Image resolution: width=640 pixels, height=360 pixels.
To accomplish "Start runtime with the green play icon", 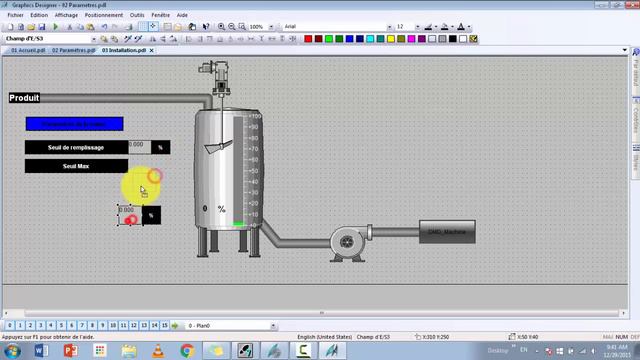I will click(56, 27).
